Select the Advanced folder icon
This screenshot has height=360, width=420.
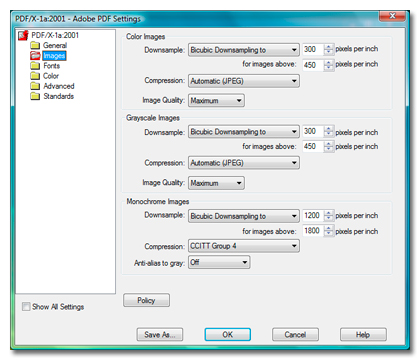click(35, 86)
